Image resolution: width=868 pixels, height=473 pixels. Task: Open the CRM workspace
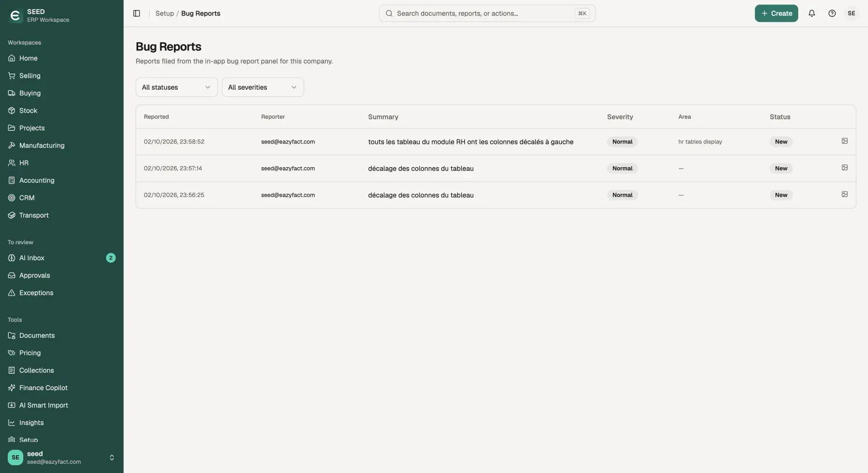[62, 198]
